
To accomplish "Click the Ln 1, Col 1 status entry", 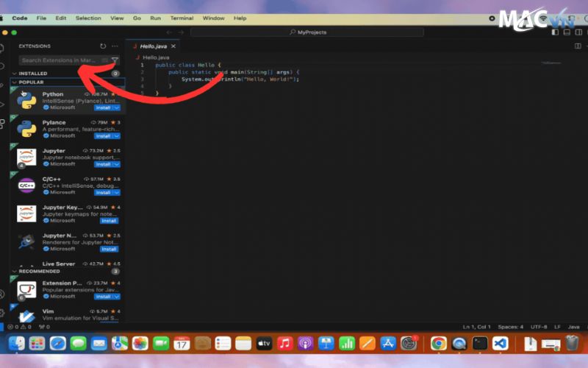I will point(476,327).
